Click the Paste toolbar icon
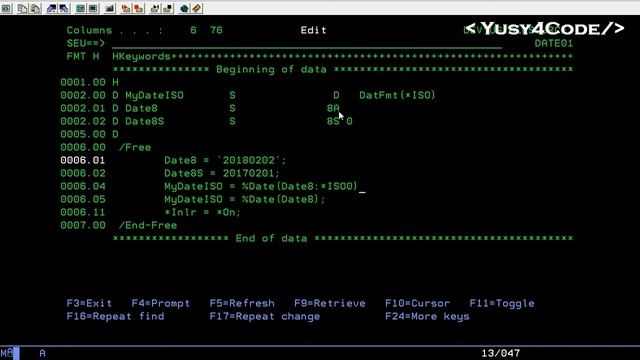The height and width of the screenshot is (360, 640). click(x=36, y=8)
